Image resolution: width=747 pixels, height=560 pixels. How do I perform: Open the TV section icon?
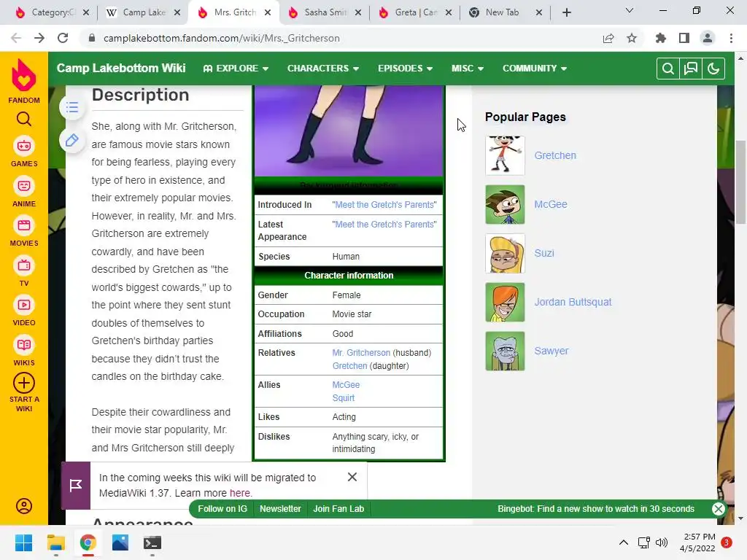click(x=24, y=265)
